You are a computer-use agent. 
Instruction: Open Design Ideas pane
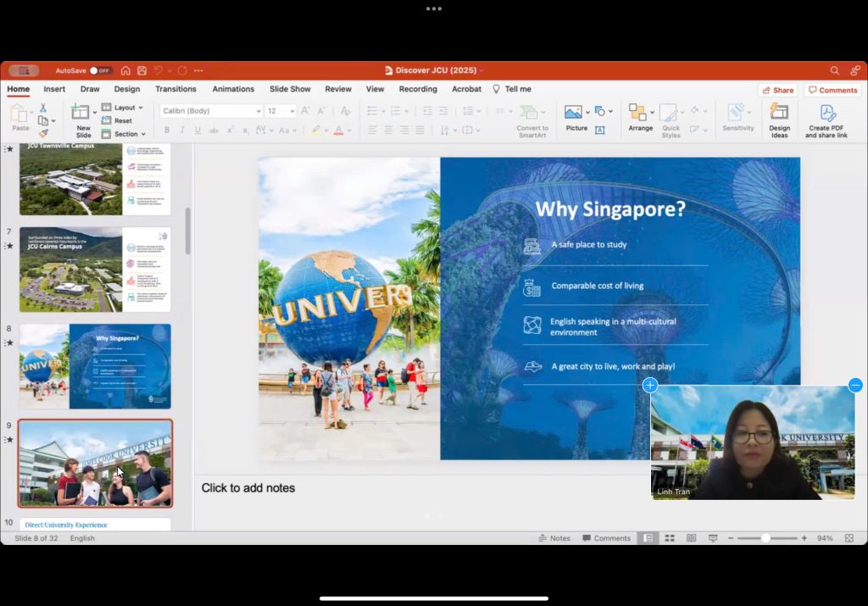[779, 120]
